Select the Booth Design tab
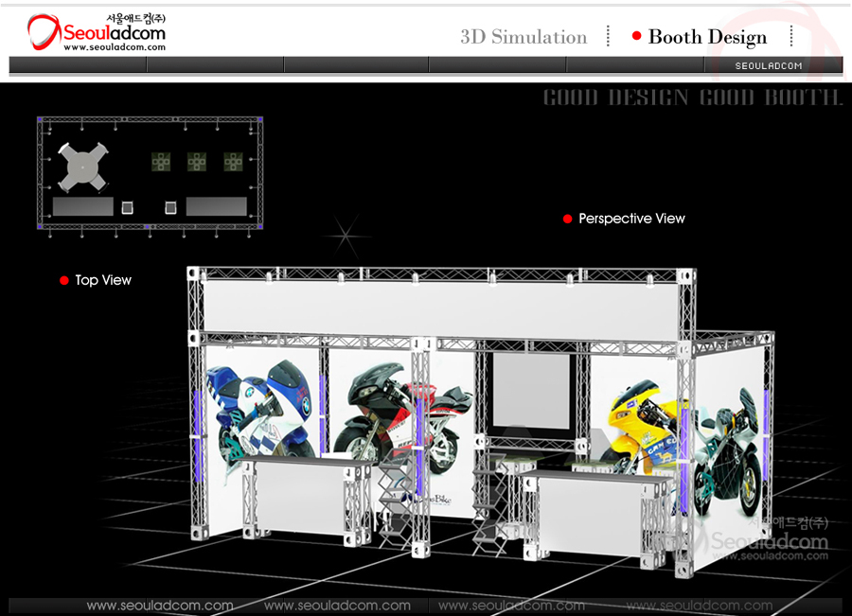Viewport: 852px width, 616px height. point(707,37)
